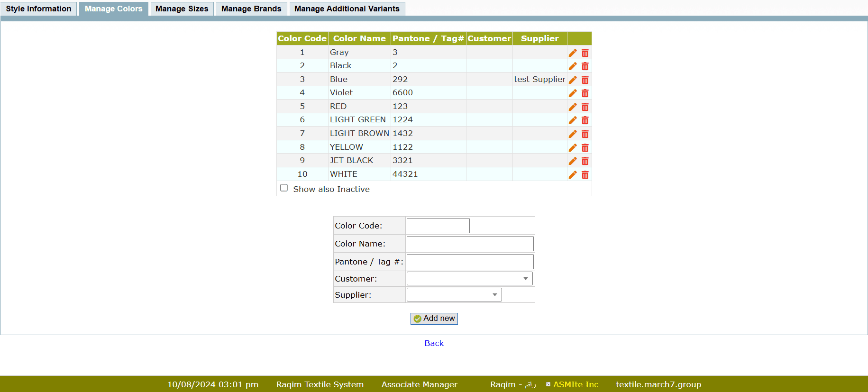Switch to Manage Sizes tab

(x=182, y=9)
